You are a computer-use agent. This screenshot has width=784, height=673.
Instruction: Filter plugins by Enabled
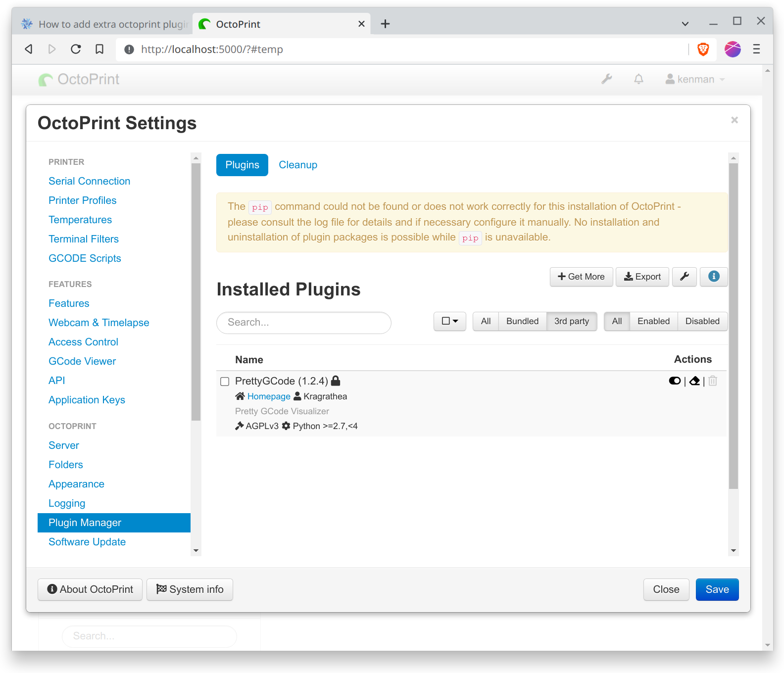653,321
